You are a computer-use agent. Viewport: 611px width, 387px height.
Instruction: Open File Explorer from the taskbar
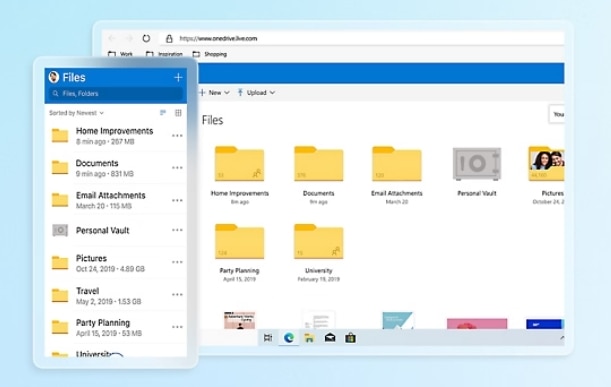pyautogui.click(x=309, y=338)
